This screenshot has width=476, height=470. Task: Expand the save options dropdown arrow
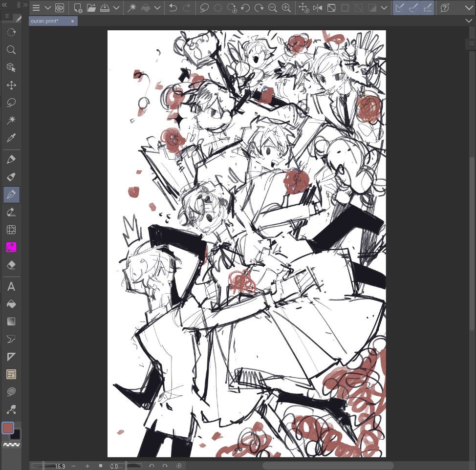point(116,8)
